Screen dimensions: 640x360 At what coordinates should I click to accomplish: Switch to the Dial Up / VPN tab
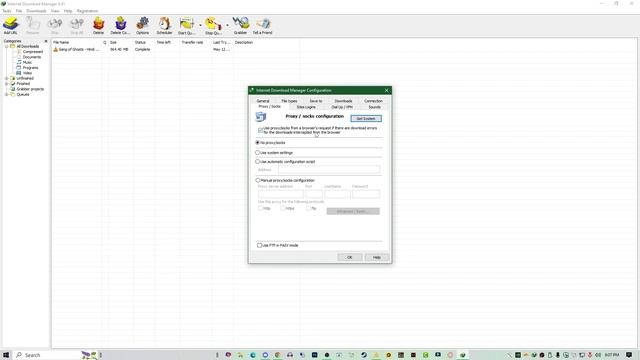pos(342,107)
